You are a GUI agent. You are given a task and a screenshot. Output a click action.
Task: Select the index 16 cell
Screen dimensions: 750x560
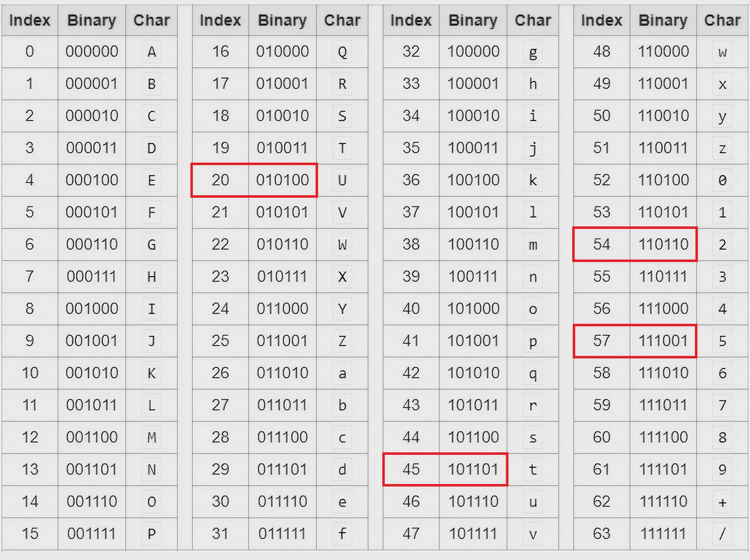click(220, 52)
